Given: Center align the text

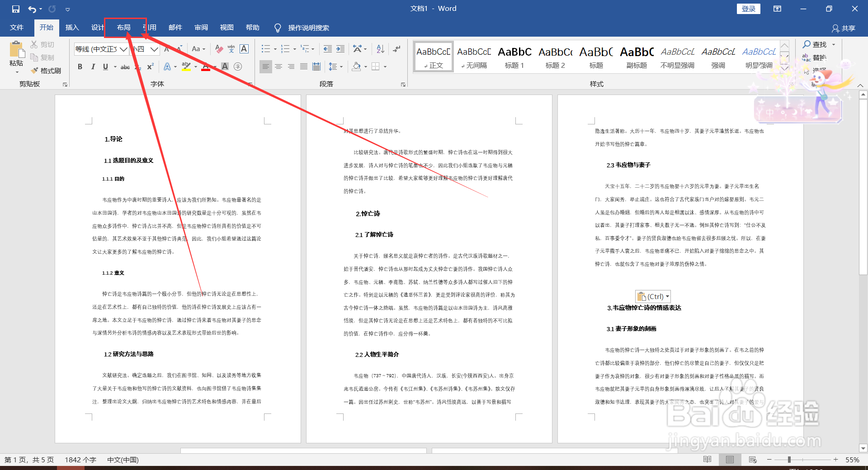Looking at the screenshot, I should coord(278,66).
